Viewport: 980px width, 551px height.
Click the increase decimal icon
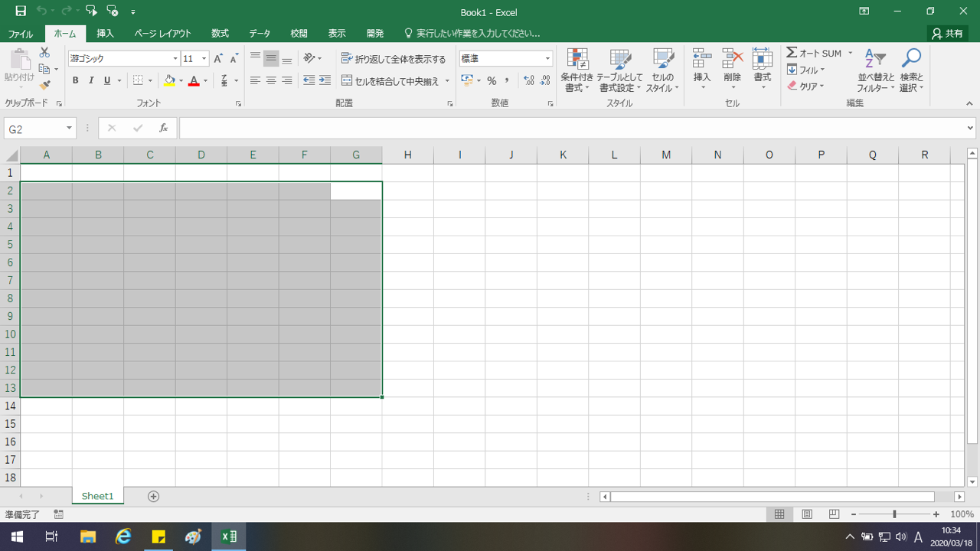(x=528, y=80)
